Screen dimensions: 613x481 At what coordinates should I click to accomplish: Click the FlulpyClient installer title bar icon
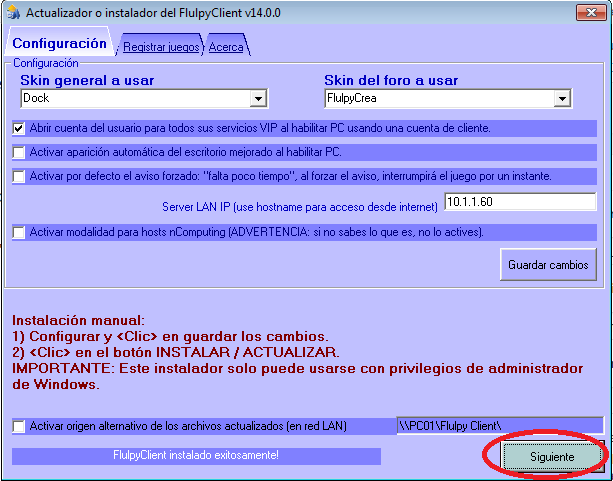tap(13, 12)
